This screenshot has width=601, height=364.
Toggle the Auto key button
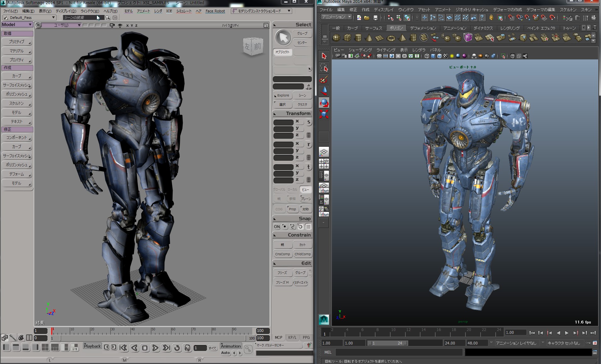click(225, 353)
